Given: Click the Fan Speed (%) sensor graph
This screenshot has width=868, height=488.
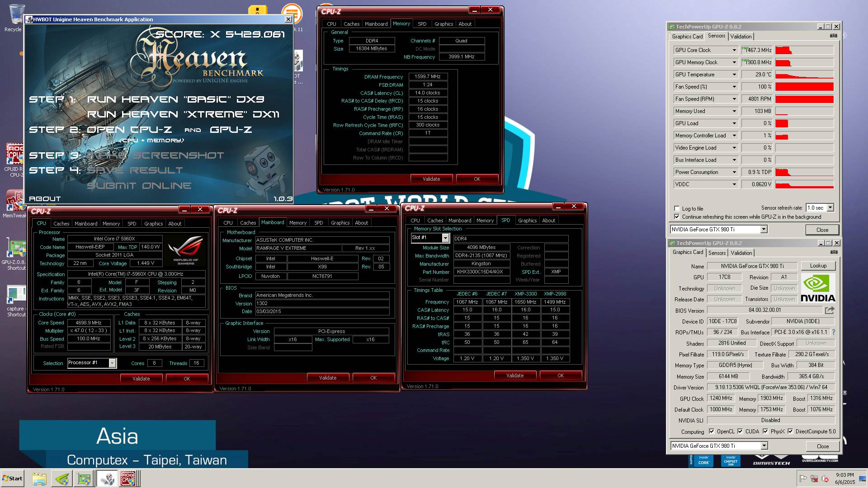Looking at the screenshot, I should click(x=804, y=87).
